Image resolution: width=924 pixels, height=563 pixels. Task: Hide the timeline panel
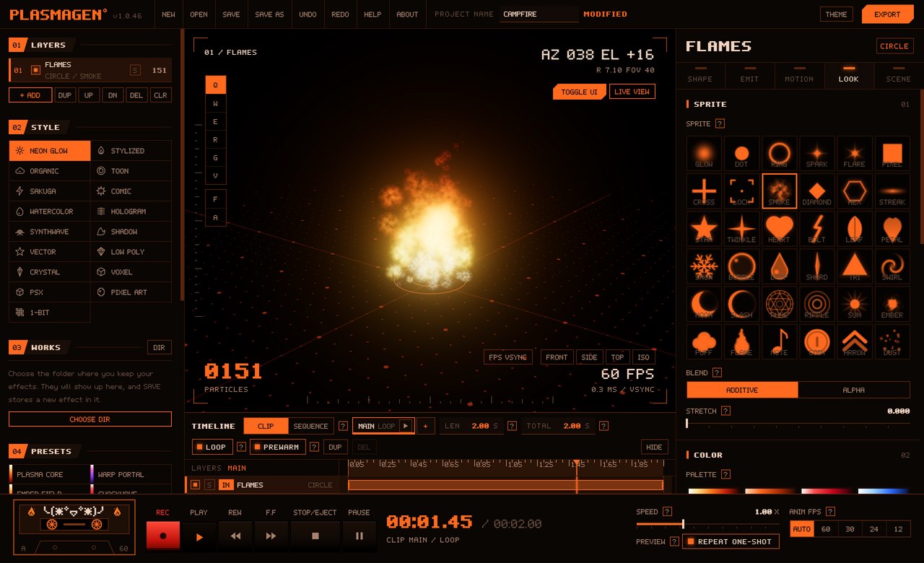(x=654, y=447)
